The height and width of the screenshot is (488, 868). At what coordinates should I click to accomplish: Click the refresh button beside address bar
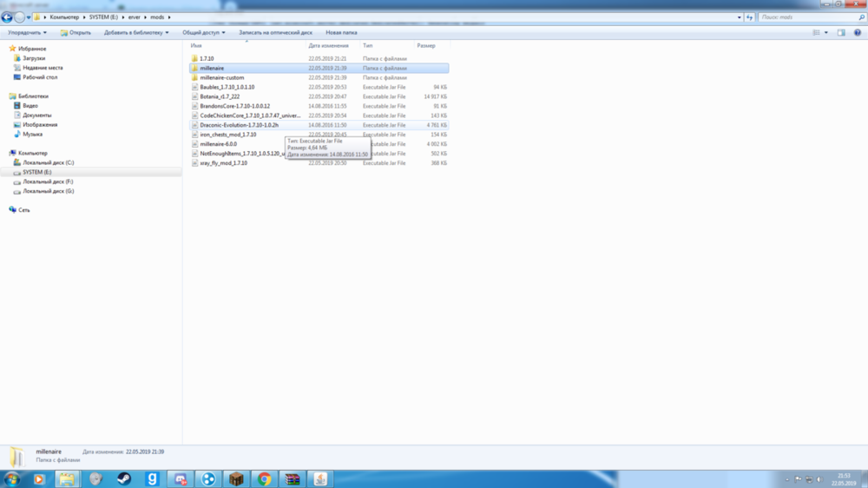[750, 17]
